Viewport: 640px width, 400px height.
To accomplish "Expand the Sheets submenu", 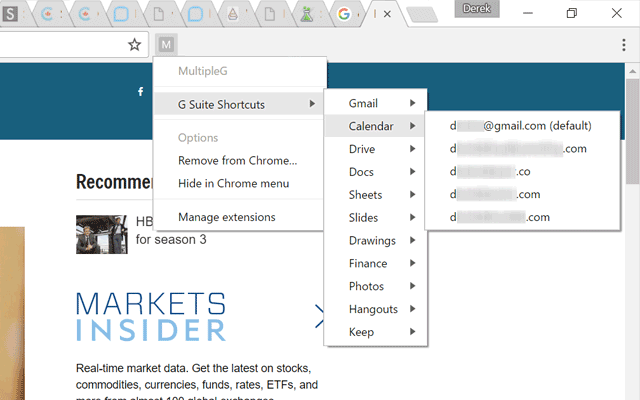I will pos(376,195).
